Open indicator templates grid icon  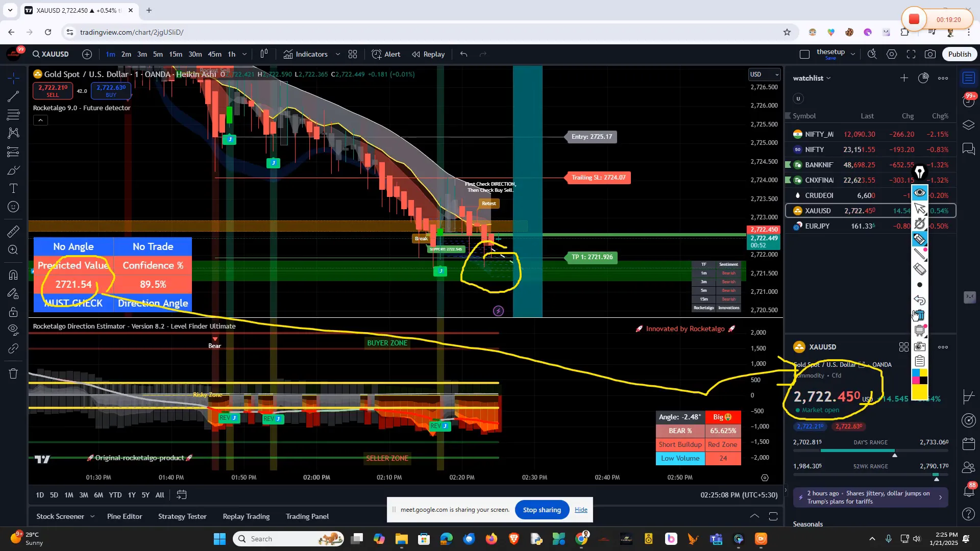353,54
